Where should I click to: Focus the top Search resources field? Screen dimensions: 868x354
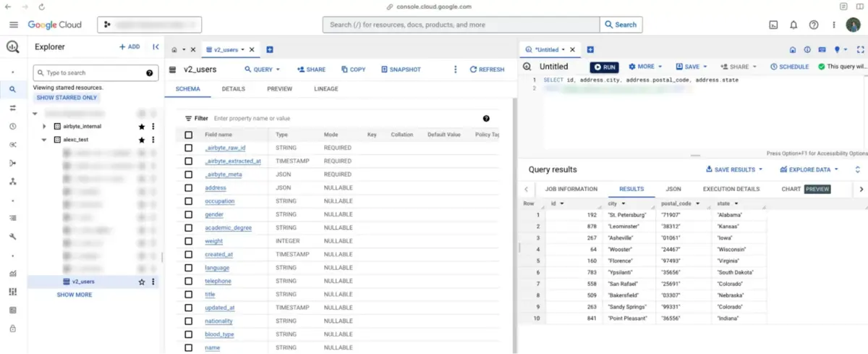pos(461,25)
